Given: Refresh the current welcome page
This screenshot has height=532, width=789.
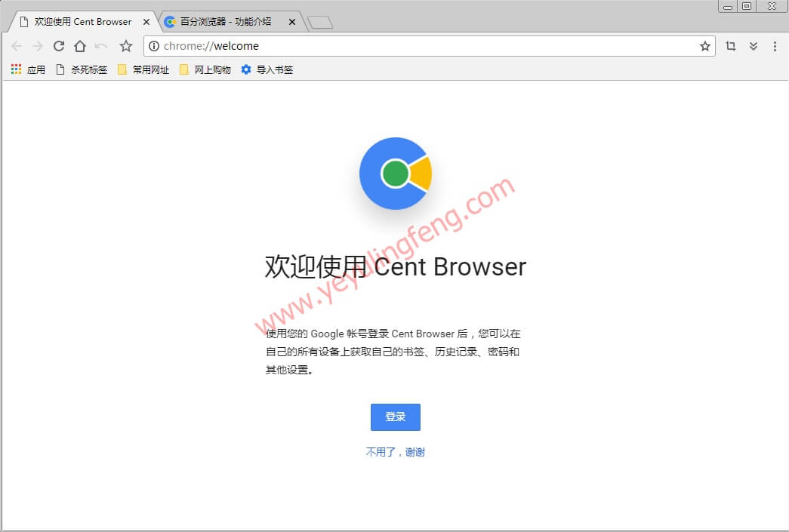Looking at the screenshot, I should [59, 46].
